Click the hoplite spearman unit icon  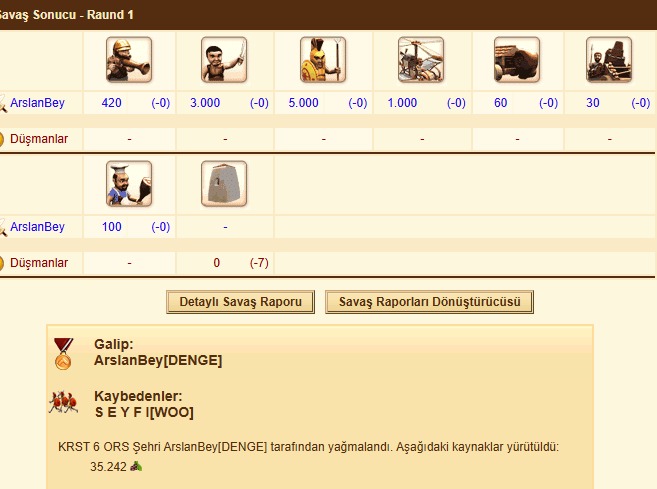coord(323,60)
